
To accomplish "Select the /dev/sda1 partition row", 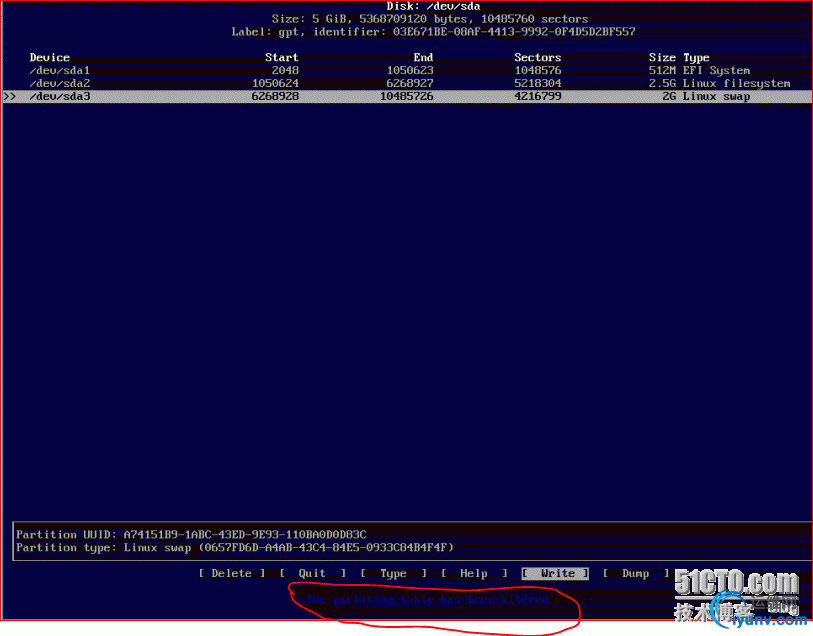I will point(407,70).
